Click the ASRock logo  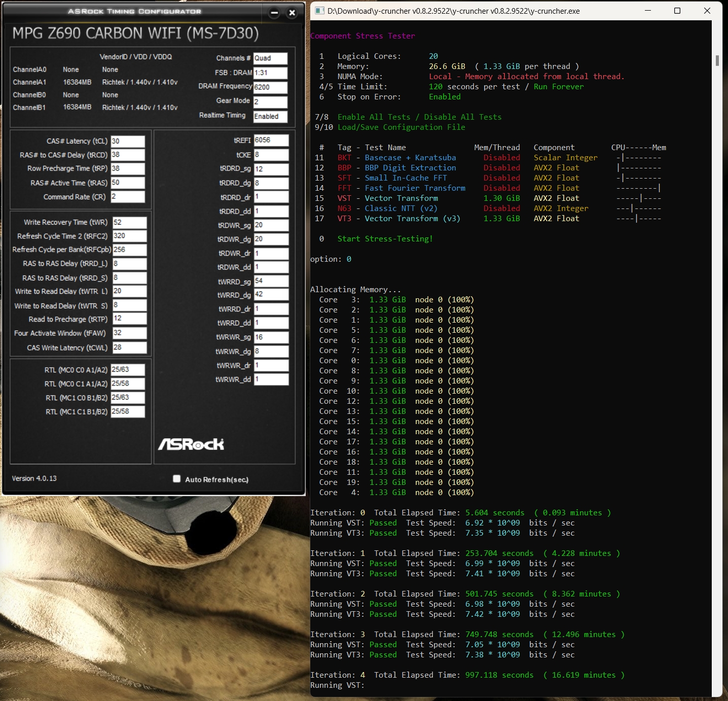pyautogui.click(x=191, y=444)
